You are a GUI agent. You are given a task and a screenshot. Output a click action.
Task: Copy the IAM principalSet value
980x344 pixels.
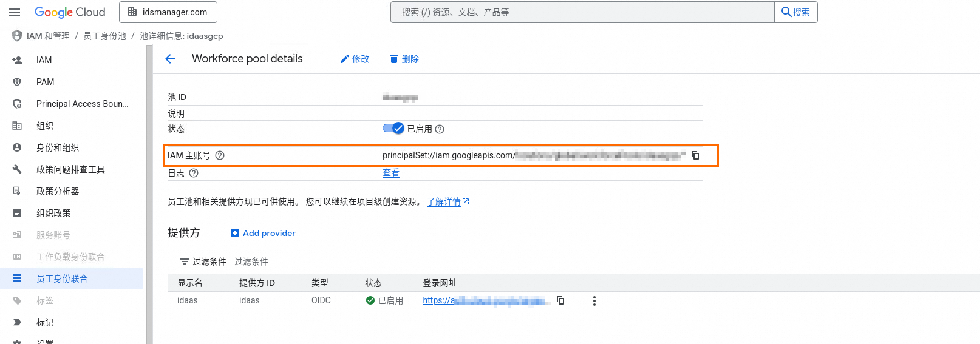tap(695, 155)
